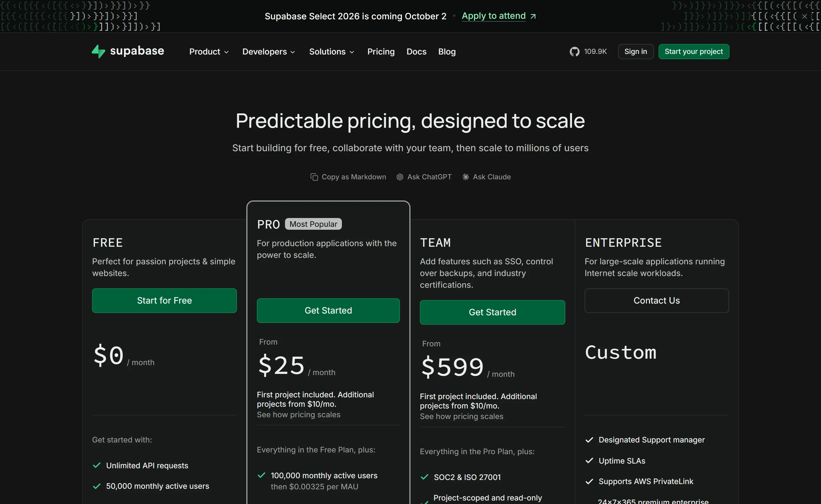Viewport: 821px width, 504px height.
Task: Click Ask Claude
Action: [491, 177]
